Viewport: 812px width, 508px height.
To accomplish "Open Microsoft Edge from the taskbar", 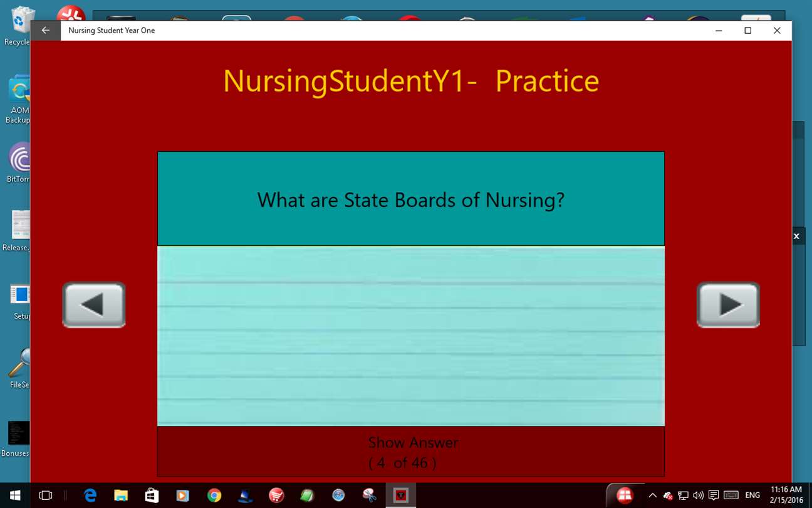I will (90, 495).
